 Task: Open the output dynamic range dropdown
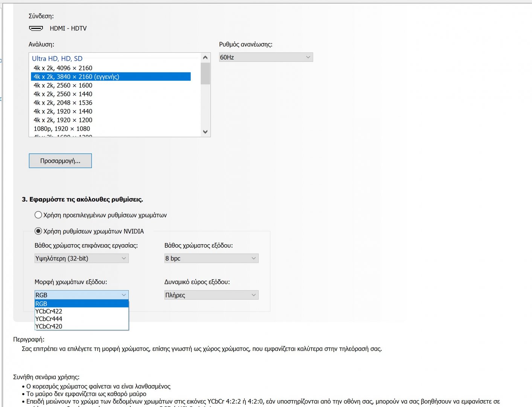click(211, 295)
